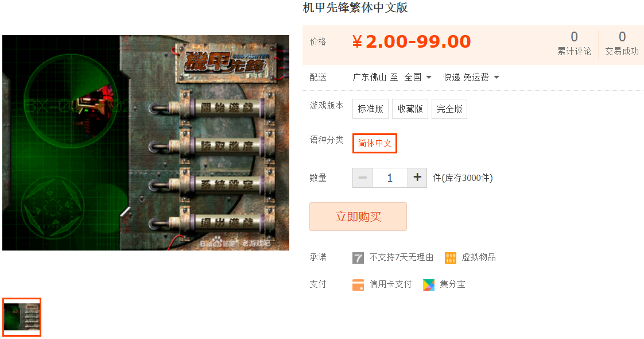The width and height of the screenshot is (644, 339).
Task: Click the quantity input field
Action: click(x=390, y=178)
